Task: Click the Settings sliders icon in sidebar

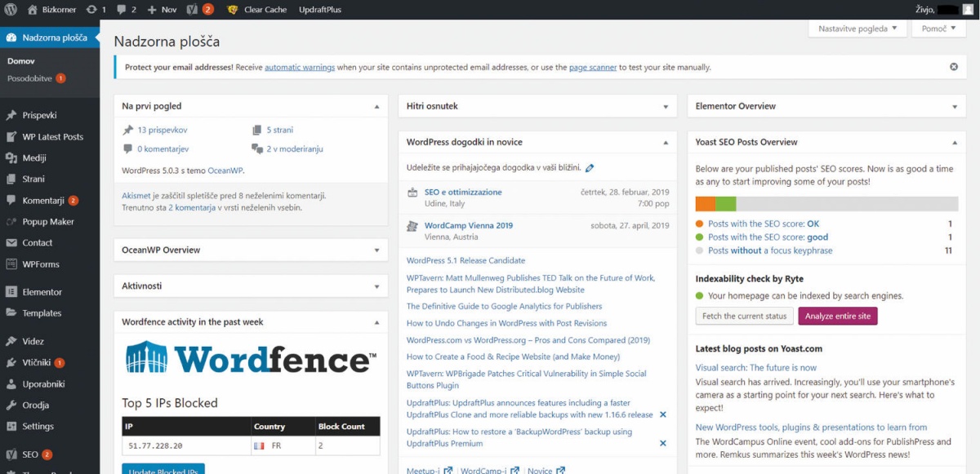Action: point(11,427)
